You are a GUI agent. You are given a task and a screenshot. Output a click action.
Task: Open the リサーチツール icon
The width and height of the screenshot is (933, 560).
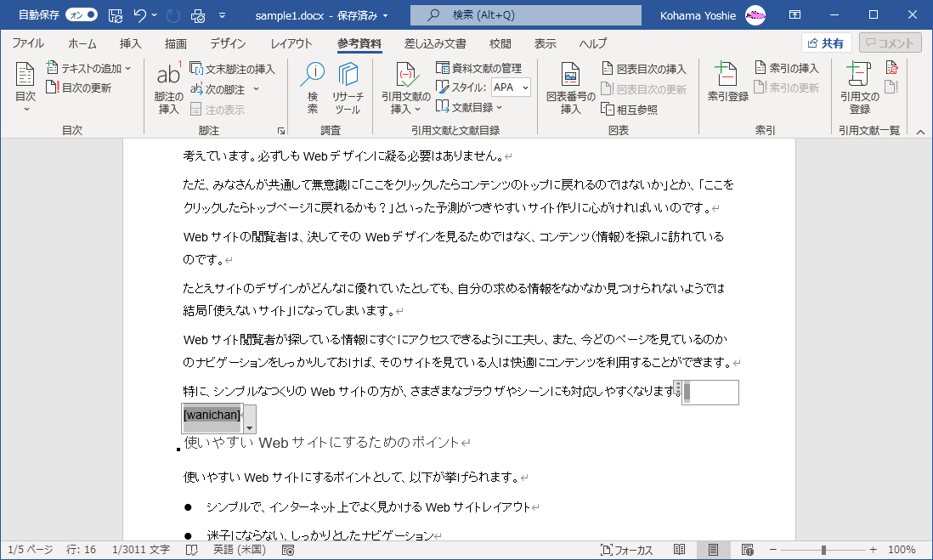[348, 88]
